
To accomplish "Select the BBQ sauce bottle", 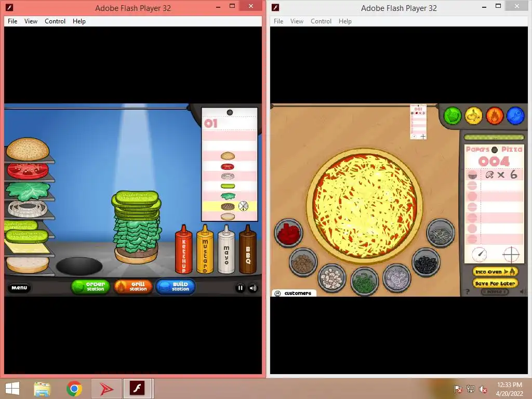I will pos(248,249).
